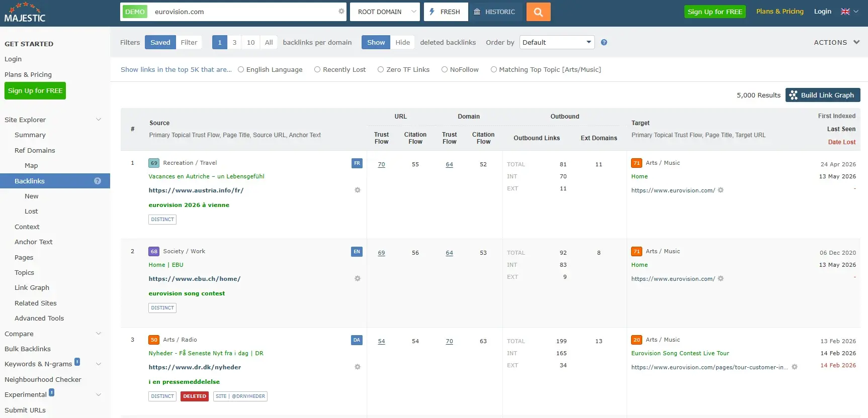
Task: Click gear icon beside second eurovision.com target URL
Action: [721, 278]
